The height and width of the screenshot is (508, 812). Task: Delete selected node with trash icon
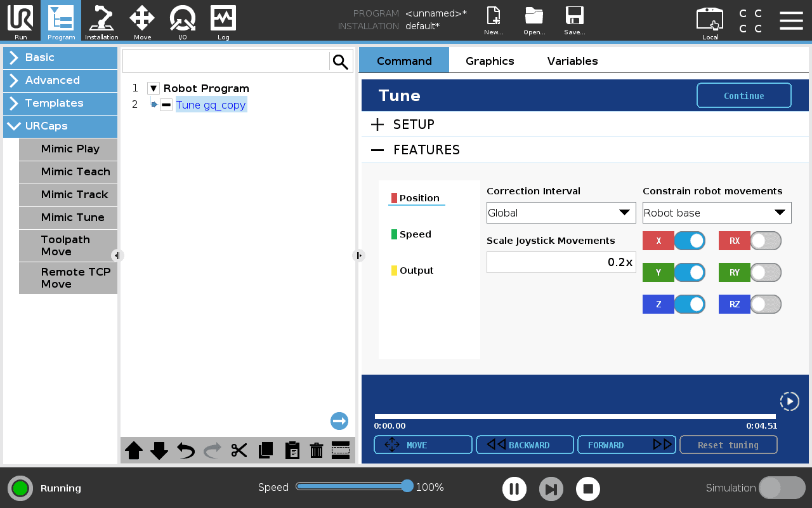317,450
